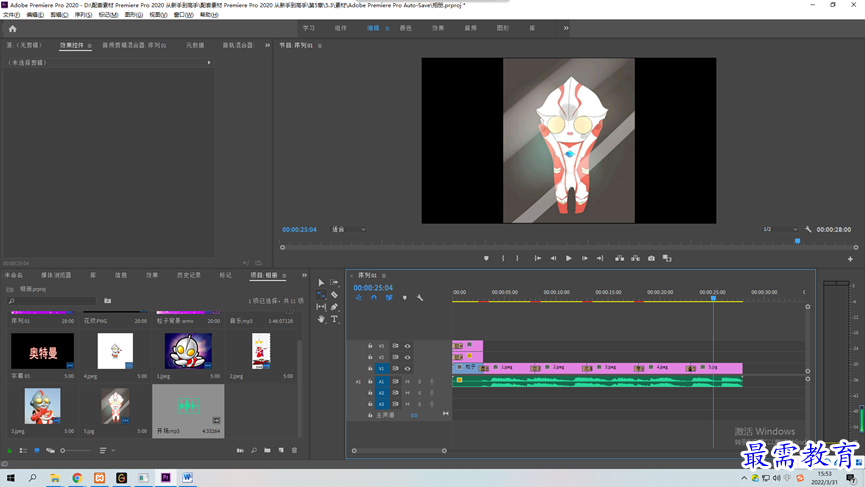865x487 pixels.
Task: Add marker in program monitor
Action: (x=486, y=258)
